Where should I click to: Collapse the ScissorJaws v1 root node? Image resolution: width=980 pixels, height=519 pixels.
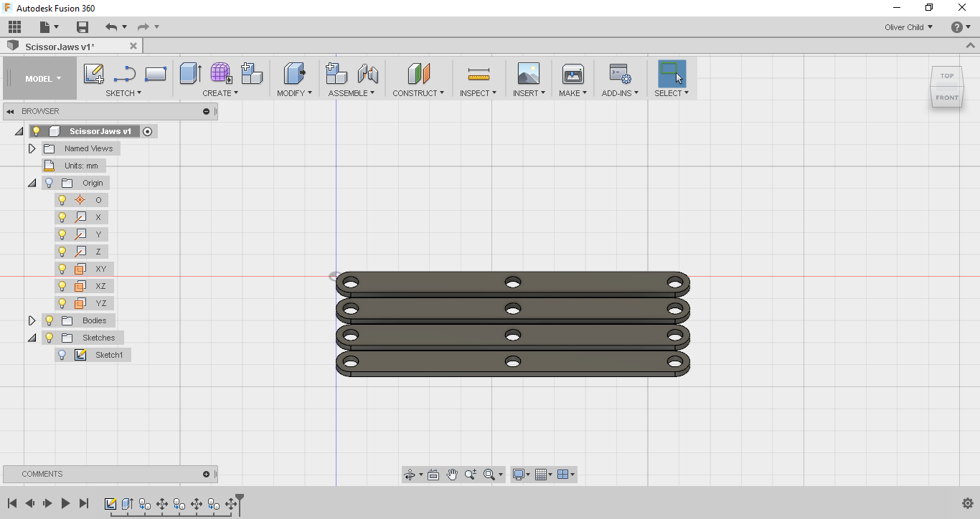coord(19,131)
